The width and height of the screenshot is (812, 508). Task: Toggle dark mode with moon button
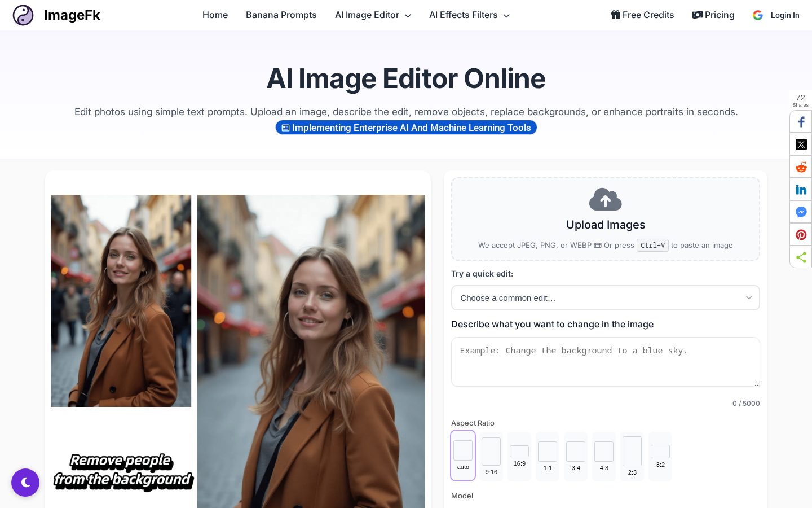25,483
